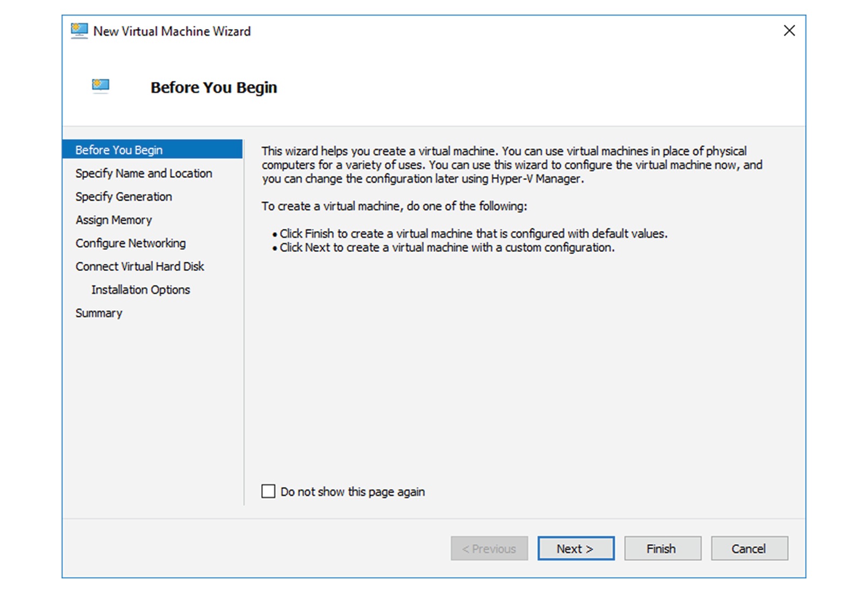Select the Before You Begin step
The height and width of the screenshot is (593, 868).
pyautogui.click(x=120, y=150)
